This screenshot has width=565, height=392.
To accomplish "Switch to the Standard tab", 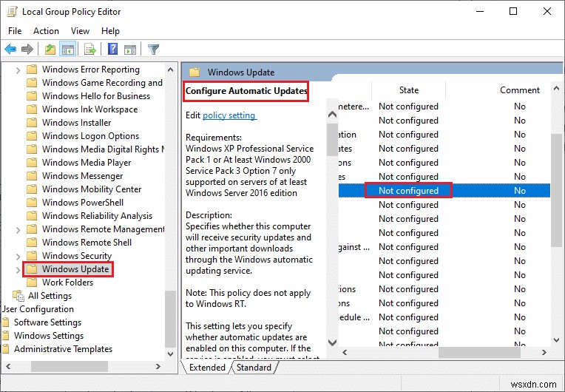I will (254, 367).
